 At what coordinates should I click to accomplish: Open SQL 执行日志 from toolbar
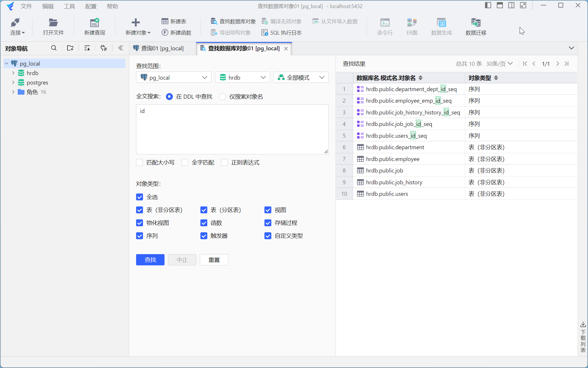tap(281, 32)
